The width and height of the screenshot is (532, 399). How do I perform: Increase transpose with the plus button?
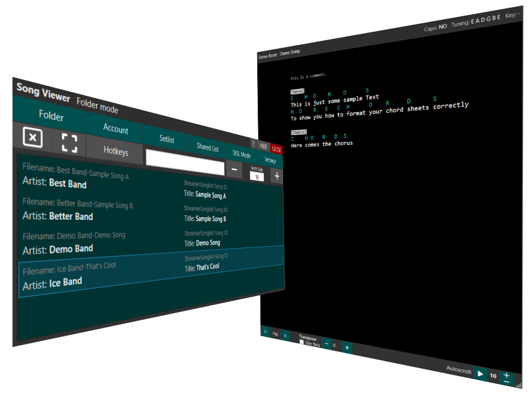[x=347, y=347]
